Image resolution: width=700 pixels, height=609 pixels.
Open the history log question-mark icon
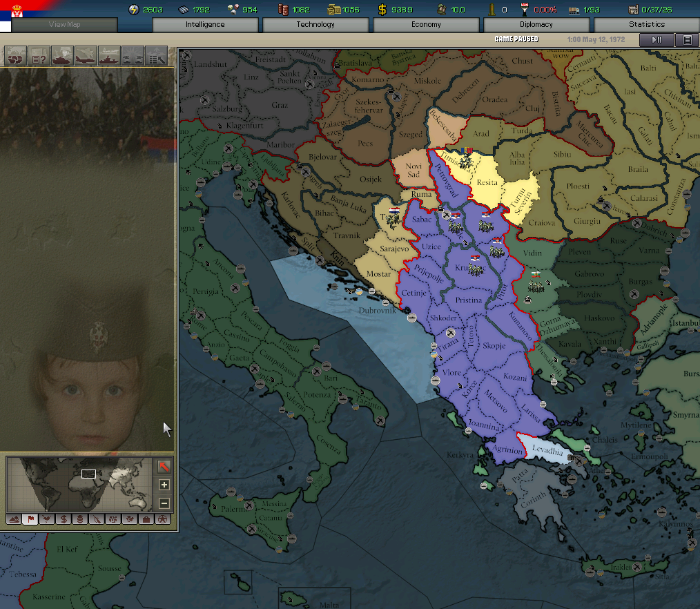[39, 55]
